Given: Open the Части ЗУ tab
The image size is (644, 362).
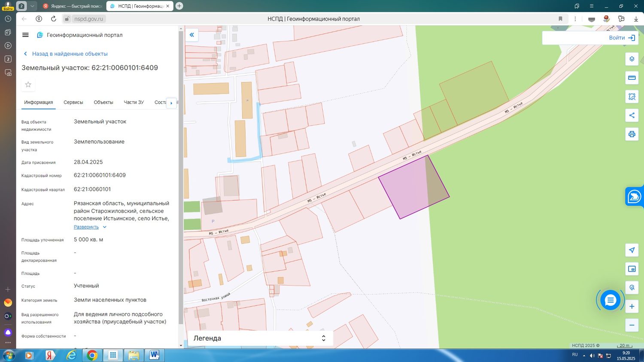Looking at the screenshot, I should click(x=134, y=103).
